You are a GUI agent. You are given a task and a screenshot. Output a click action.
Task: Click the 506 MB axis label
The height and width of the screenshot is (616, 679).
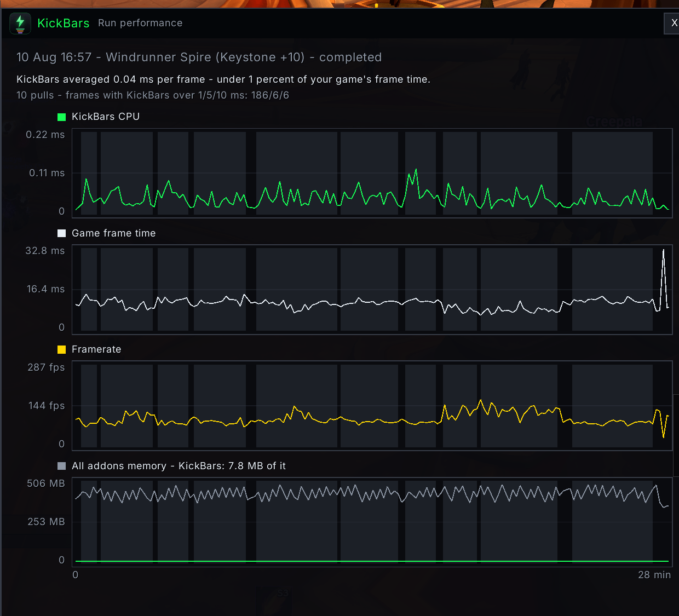coord(46,483)
